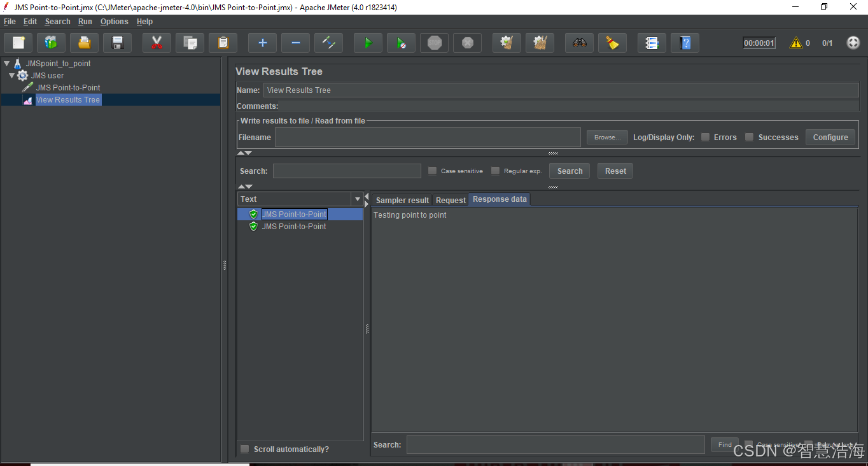This screenshot has height=466, width=868.
Task: Click the yellow warning log icon
Action: click(x=795, y=43)
